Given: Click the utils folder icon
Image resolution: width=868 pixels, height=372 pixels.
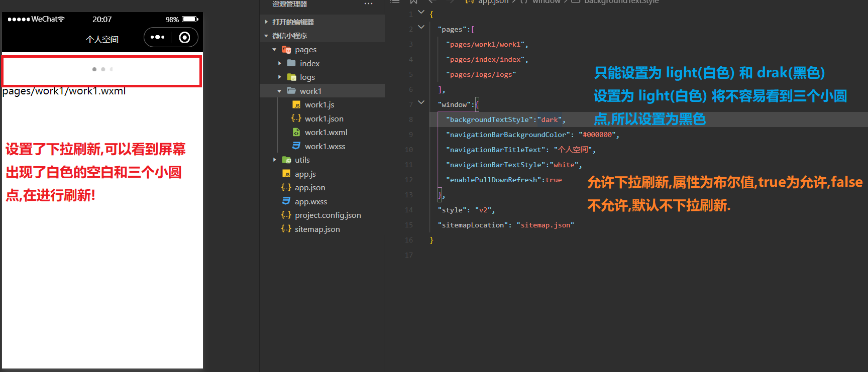Looking at the screenshot, I should [286, 160].
